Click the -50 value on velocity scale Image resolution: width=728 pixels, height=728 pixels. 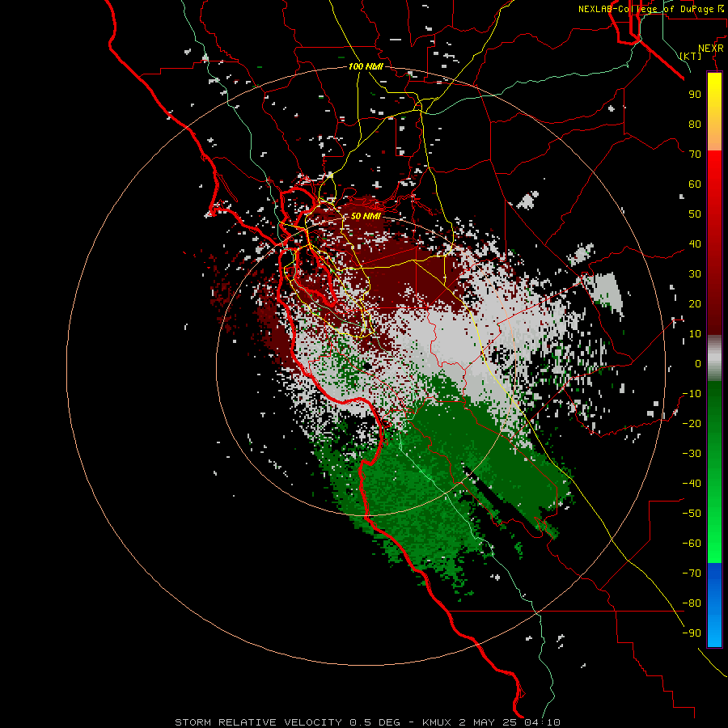click(692, 514)
